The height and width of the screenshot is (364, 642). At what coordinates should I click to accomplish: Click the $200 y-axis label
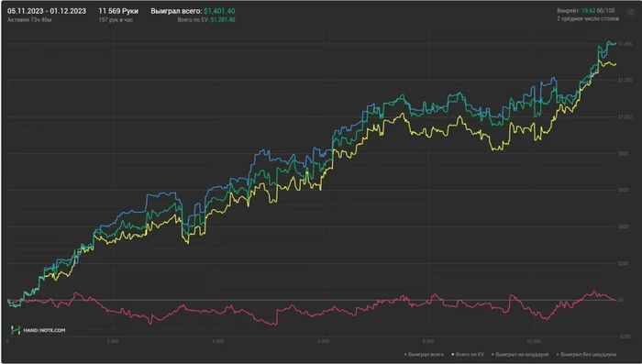click(x=623, y=263)
